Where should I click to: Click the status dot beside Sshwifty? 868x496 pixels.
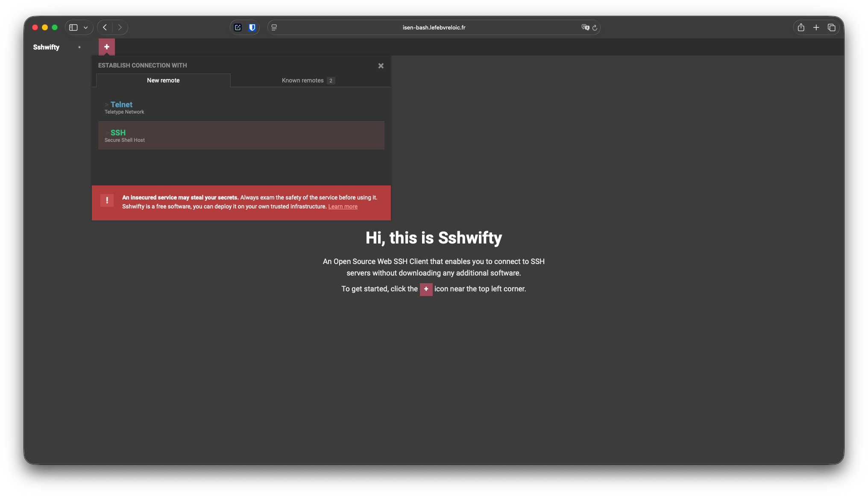(79, 47)
